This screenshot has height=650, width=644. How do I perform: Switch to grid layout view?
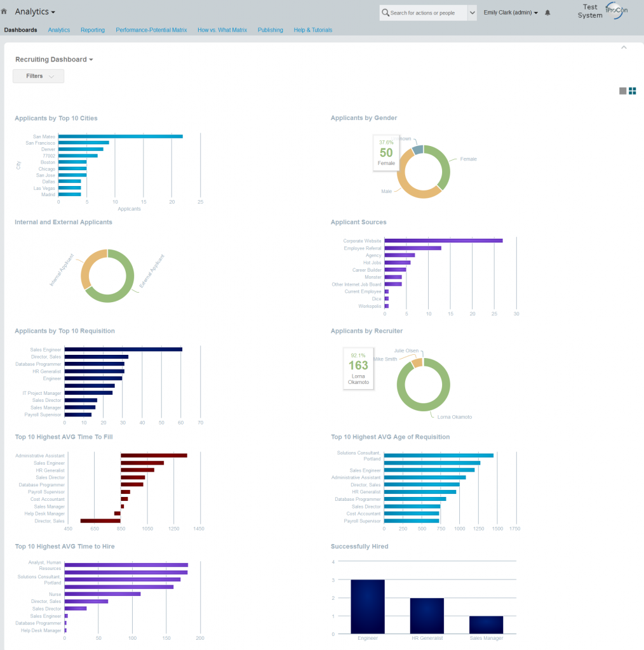pos(632,90)
